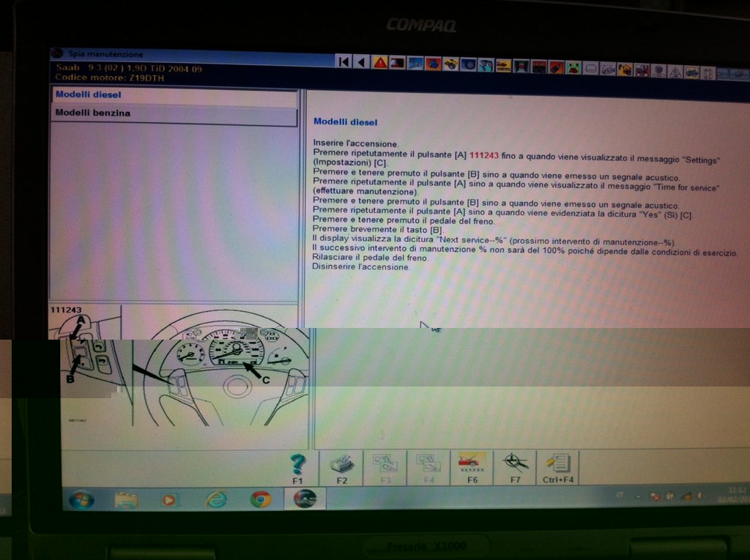Open the F7 compass tool
The image size is (750, 560).
click(515, 468)
